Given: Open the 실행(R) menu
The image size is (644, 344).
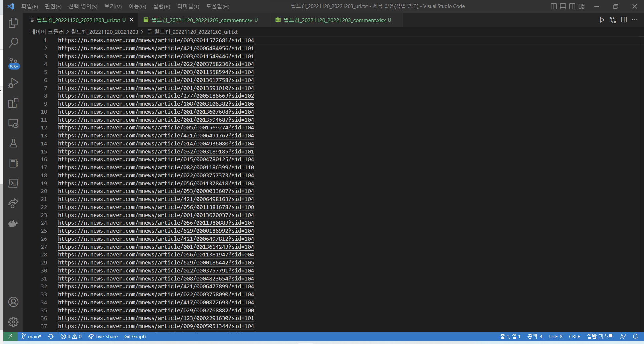Looking at the screenshot, I should click(x=162, y=6).
